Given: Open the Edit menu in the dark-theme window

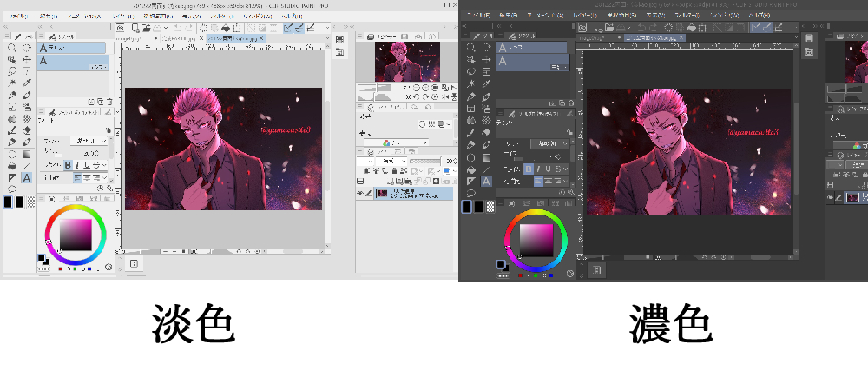Looking at the screenshot, I should click(508, 15).
